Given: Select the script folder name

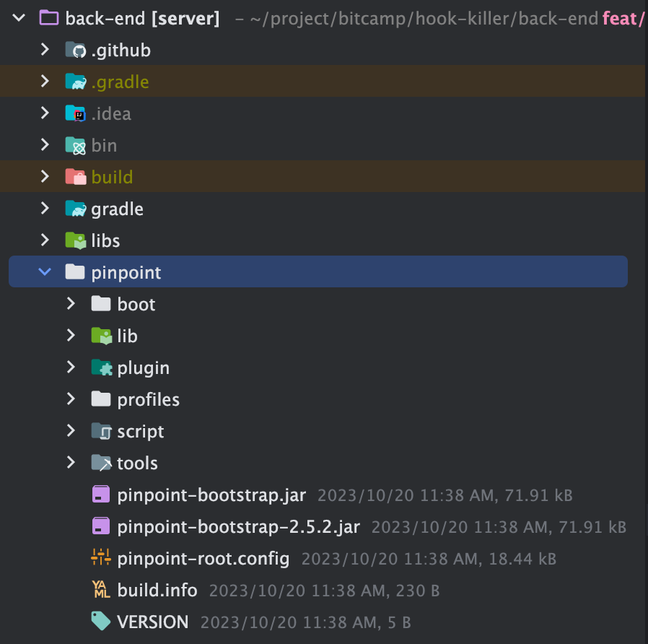Looking at the screenshot, I should click(141, 432).
